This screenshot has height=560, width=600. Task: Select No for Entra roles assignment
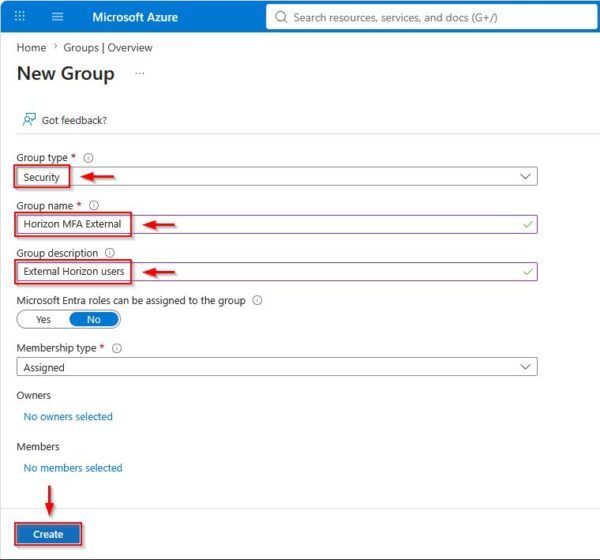[x=94, y=319]
